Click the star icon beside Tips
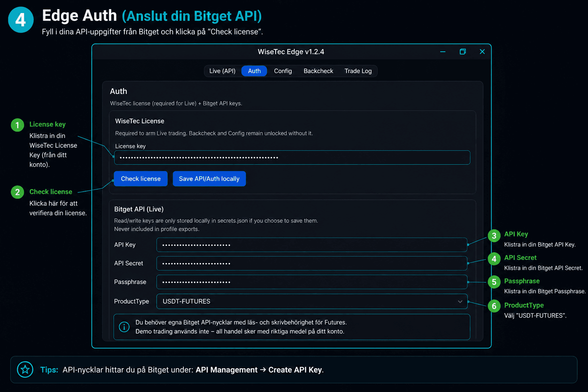Screen dimensions: 588x392 click(25, 370)
